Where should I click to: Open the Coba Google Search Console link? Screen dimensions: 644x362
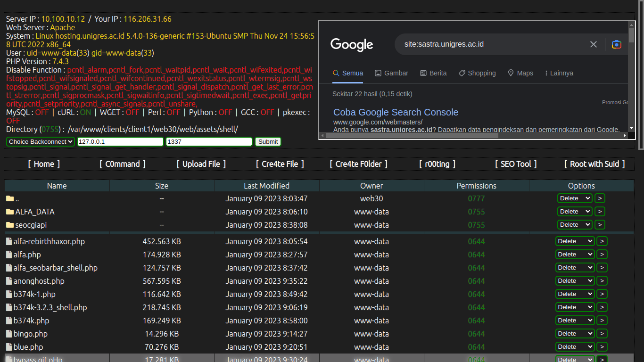(396, 112)
